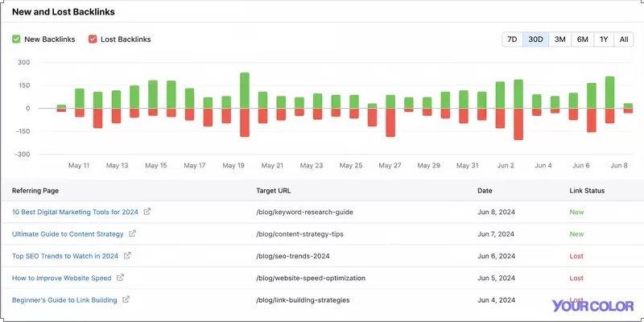
Task: Click the Referring Page column header
Action: pos(35,191)
